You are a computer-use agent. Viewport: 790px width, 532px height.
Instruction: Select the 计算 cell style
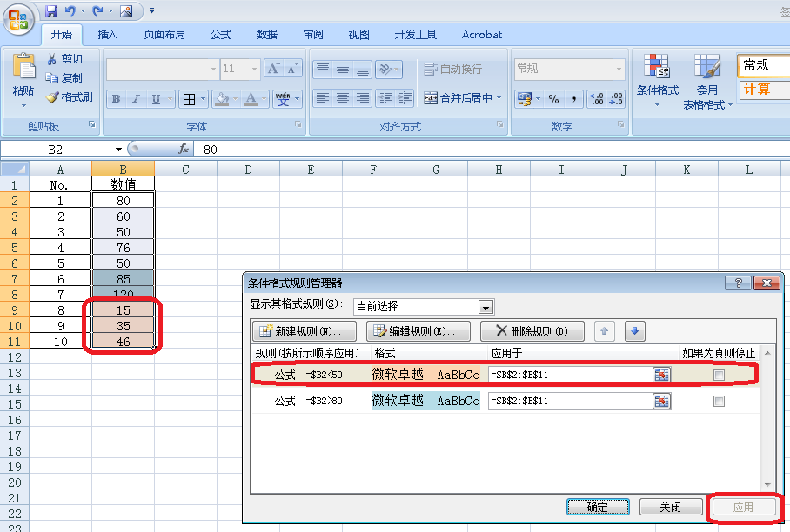pos(763,89)
